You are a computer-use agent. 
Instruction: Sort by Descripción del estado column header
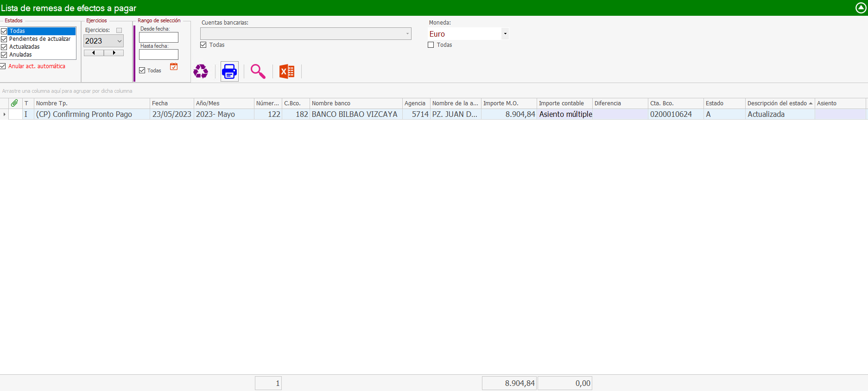[777, 103]
